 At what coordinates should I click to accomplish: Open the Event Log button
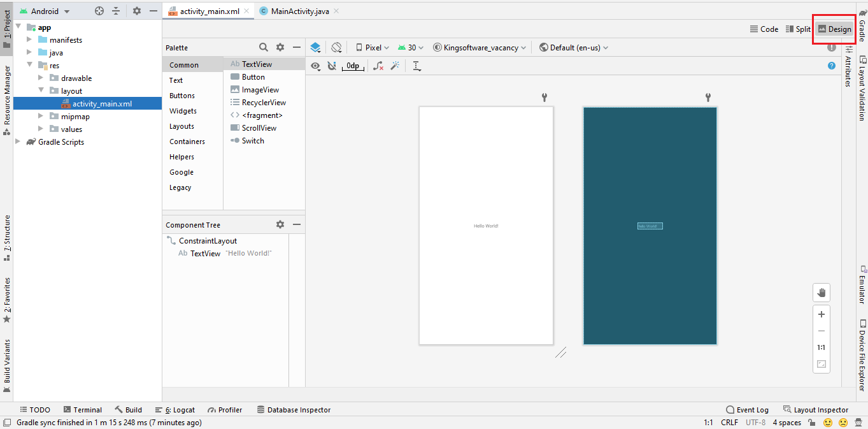click(747, 410)
